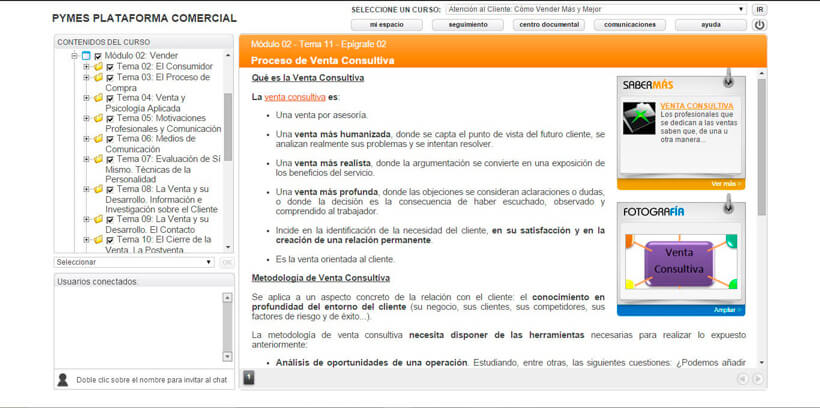This screenshot has height=408, width=820.
Task: Go to page 1 indicator
Action: point(249,377)
